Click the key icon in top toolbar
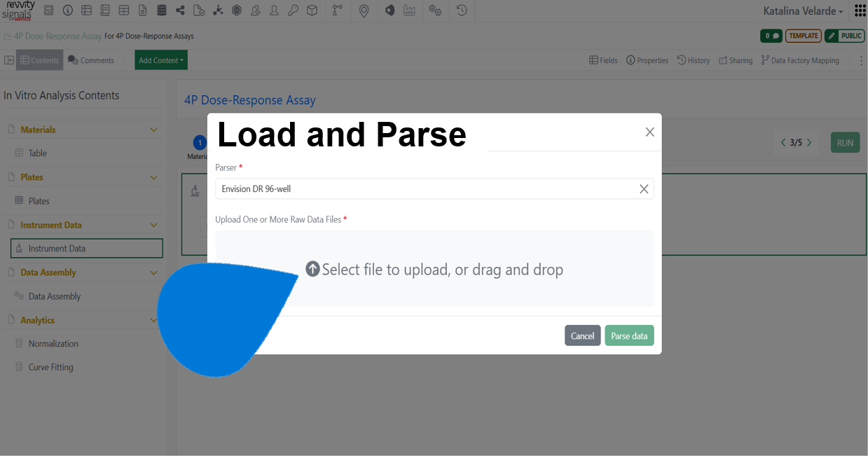Screen dimensions: 868x456 coord(293,11)
